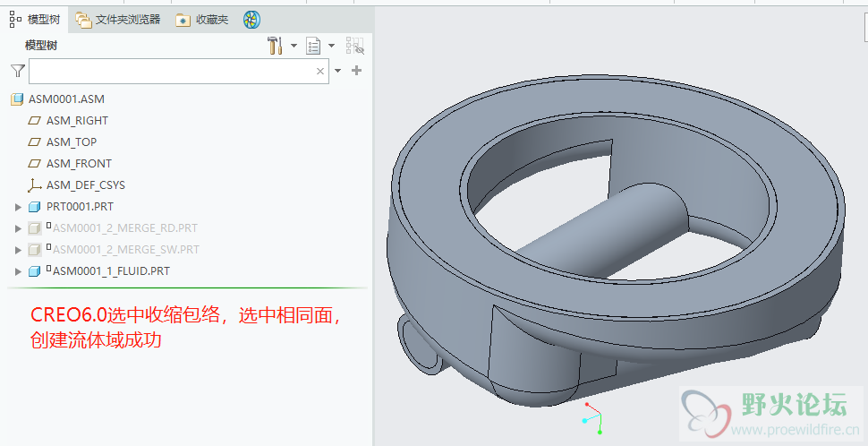Image resolution: width=868 pixels, height=446 pixels.
Task: Expand ASM0001_1_FLUID.PRT node
Action: coord(18,272)
